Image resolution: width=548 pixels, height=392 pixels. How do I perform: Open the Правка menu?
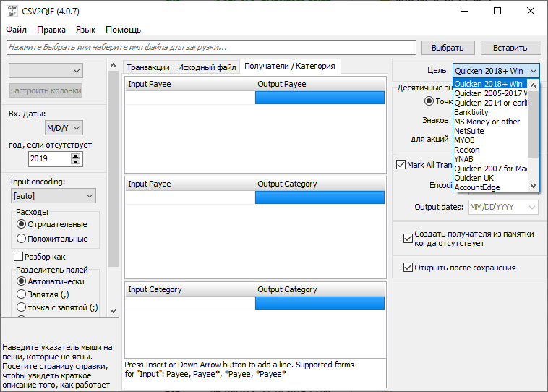click(x=51, y=30)
